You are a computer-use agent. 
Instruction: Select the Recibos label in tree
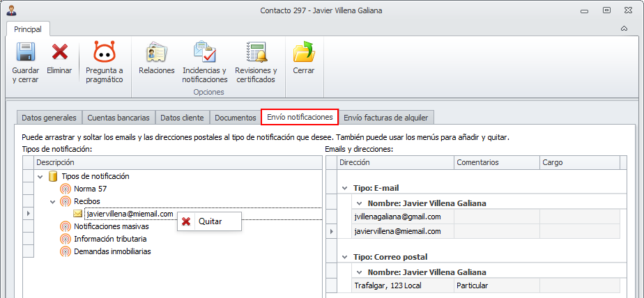click(x=86, y=201)
